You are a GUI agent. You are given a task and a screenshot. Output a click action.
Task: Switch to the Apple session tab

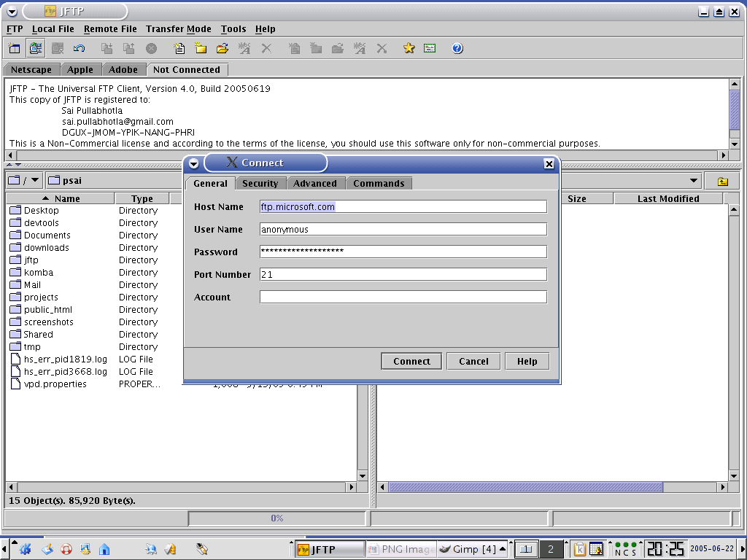click(80, 69)
